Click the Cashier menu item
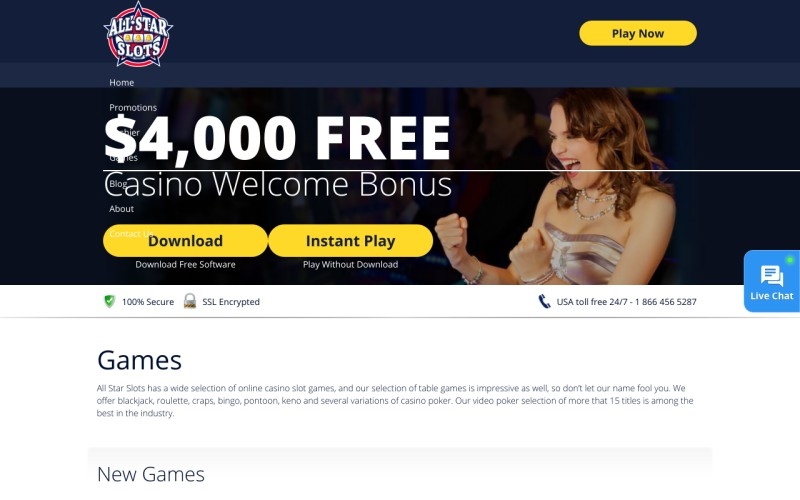The width and height of the screenshot is (800, 500). pyautogui.click(x=124, y=133)
